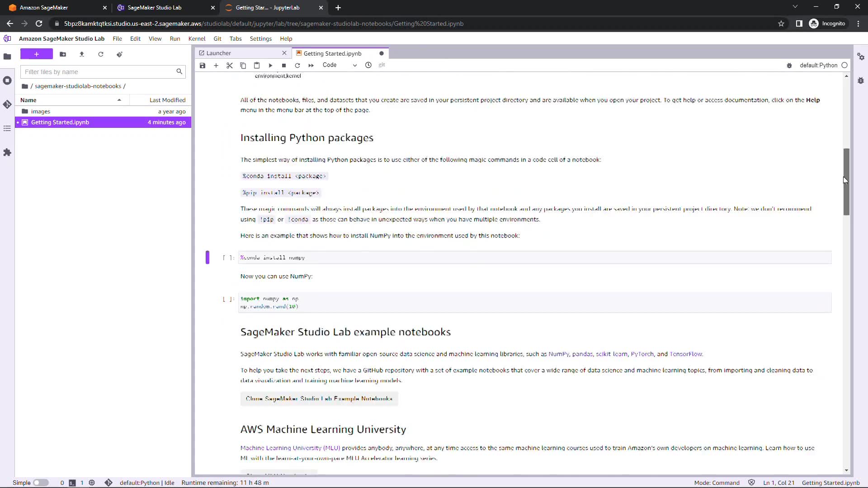Click the Filter files by name field
This screenshot has width=868, height=488.
click(97, 72)
